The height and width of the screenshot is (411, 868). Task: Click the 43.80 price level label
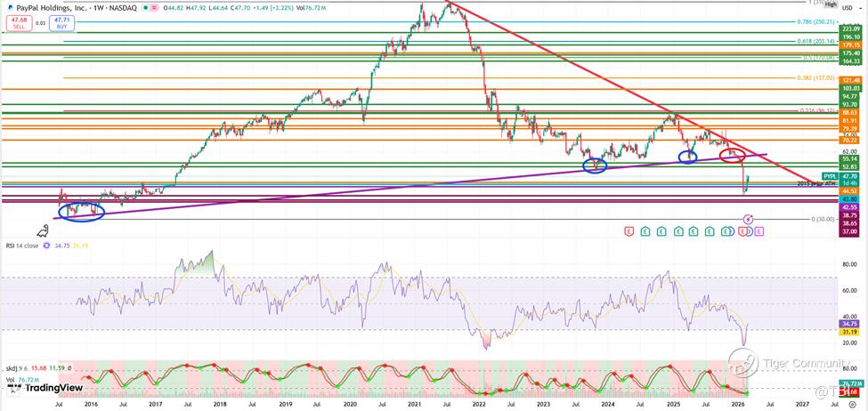[850, 199]
